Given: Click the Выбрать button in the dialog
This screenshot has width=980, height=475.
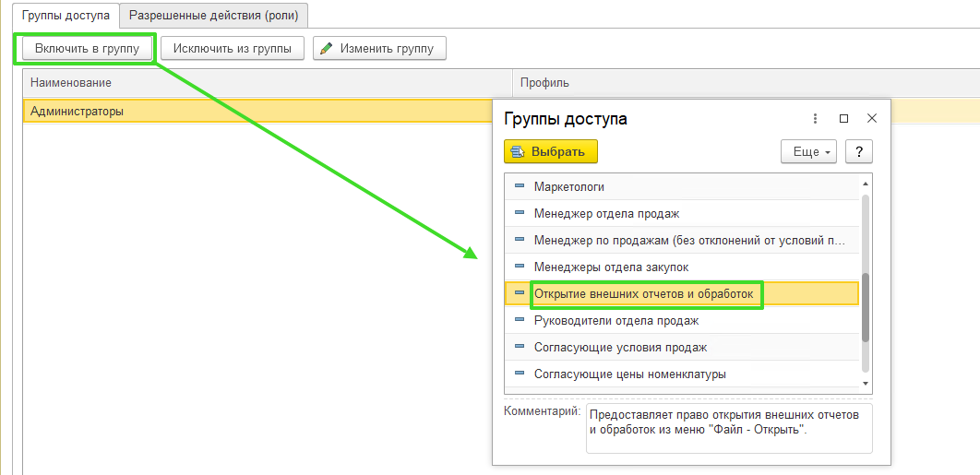Looking at the screenshot, I should tap(551, 151).
